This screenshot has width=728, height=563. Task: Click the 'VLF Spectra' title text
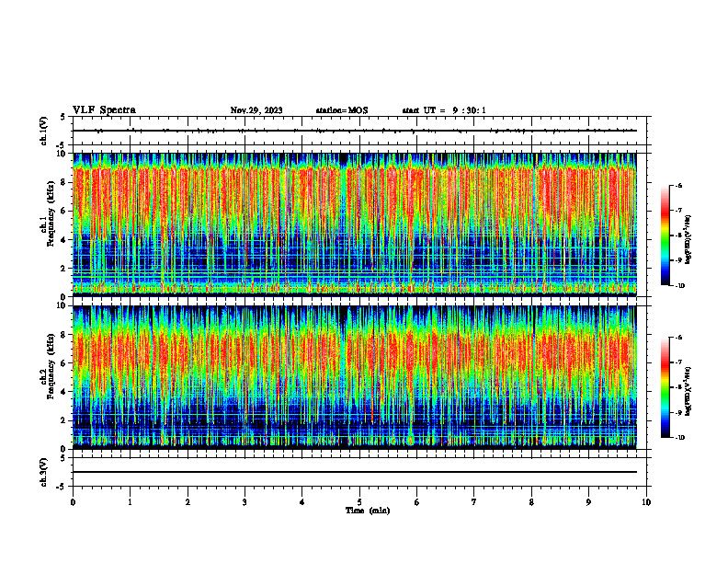point(104,110)
